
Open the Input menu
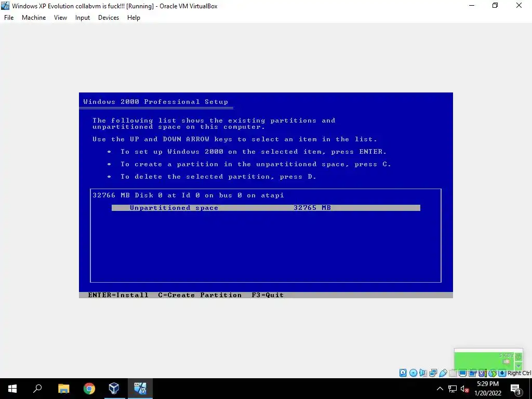(x=83, y=18)
